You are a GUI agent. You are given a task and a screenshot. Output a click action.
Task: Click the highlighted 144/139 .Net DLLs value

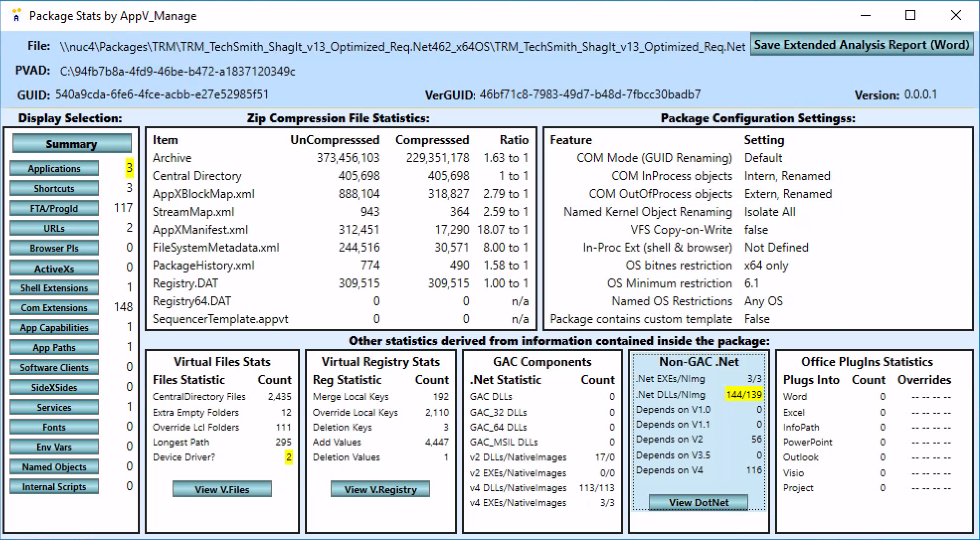pyautogui.click(x=744, y=394)
